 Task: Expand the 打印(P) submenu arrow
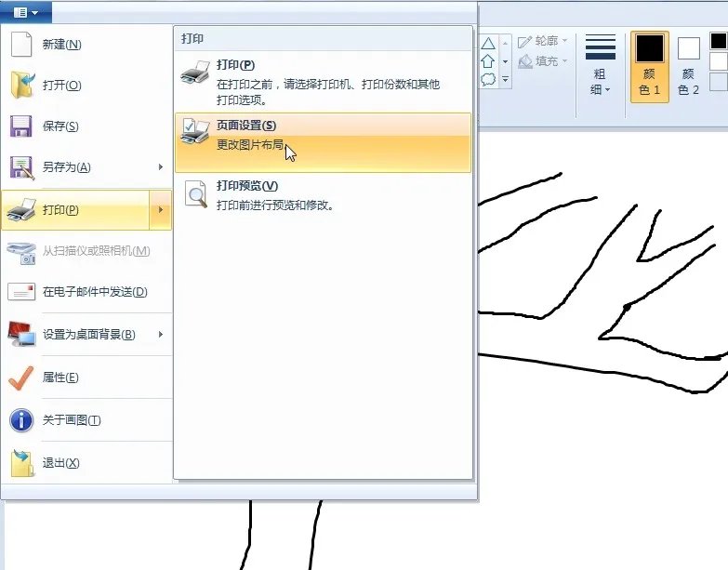pos(161,210)
